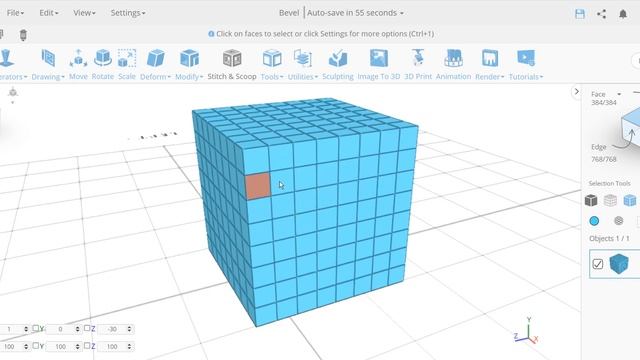
Task: Click the stepper arrows of the -30 field
Action: (129, 329)
